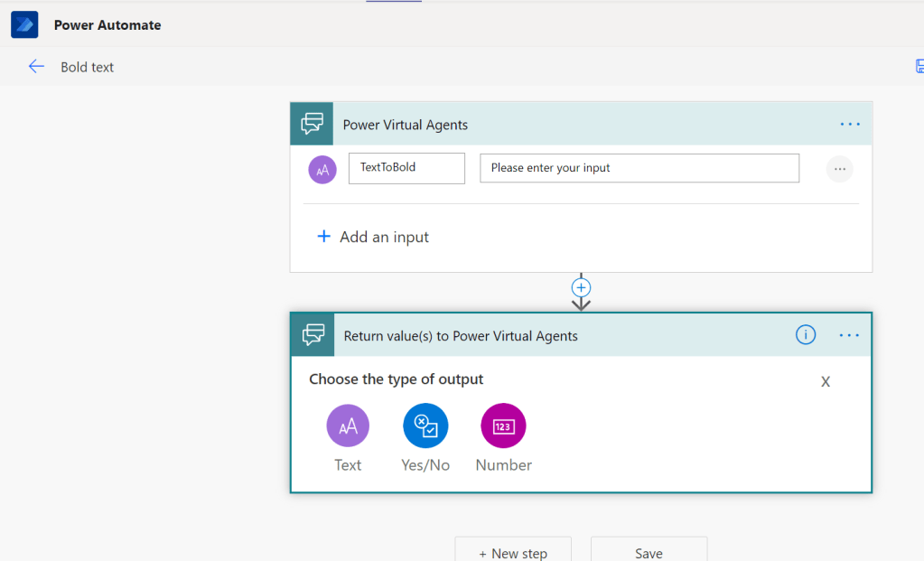The width and height of the screenshot is (924, 561).
Task: Choose Text as the output type
Action: tap(348, 425)
